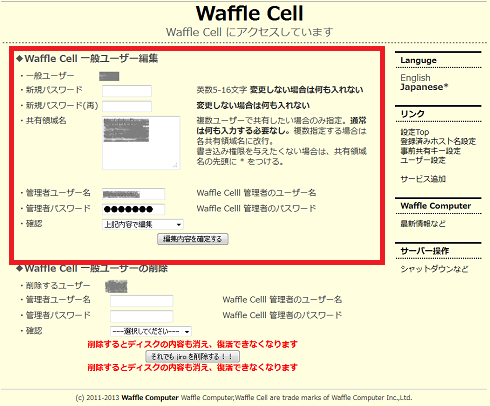Screen dimensions: 490x406
Task: Focus the edit section 管理者パスワード field
Action: 133,209
